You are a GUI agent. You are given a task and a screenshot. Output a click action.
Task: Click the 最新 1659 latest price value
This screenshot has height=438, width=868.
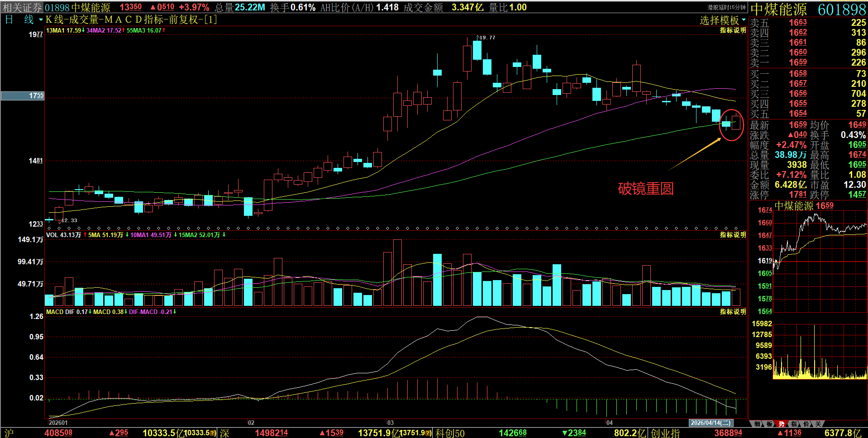(798, 125)
